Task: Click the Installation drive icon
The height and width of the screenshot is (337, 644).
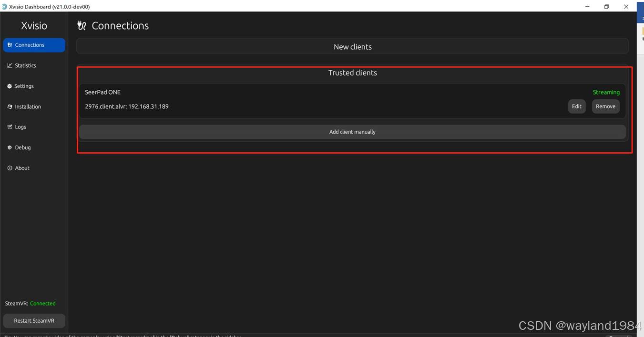Action: pos(10,106)
